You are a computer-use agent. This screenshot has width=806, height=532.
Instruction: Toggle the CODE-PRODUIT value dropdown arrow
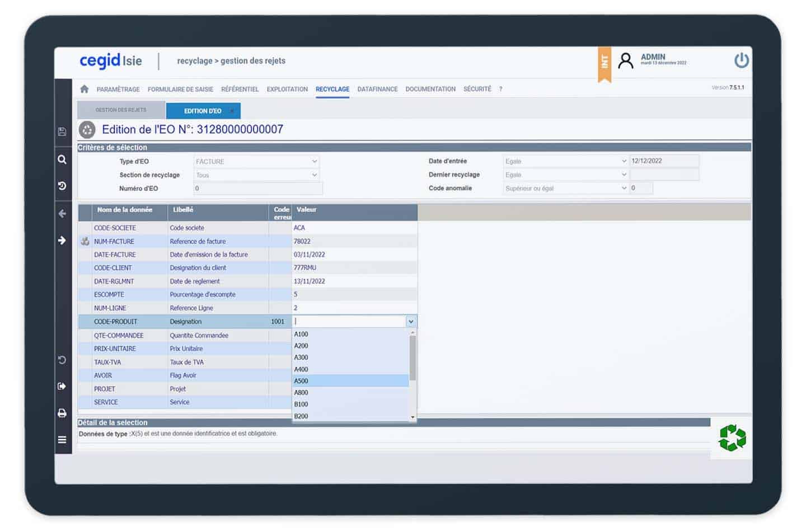(411, 322)
